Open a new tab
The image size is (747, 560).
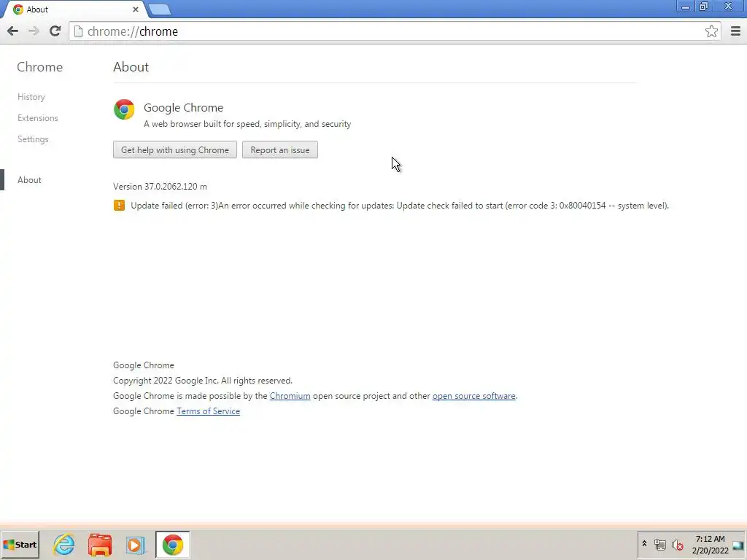coord(160,9)
